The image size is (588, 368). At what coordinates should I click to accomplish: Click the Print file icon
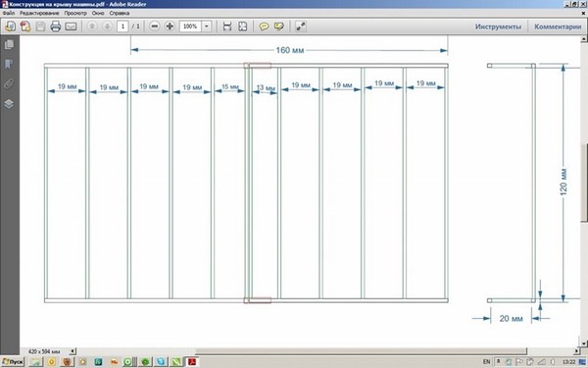[x=56, y=26]
